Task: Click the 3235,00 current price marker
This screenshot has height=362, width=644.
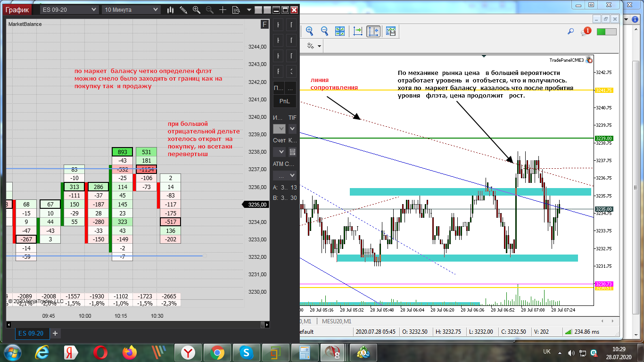Action: (x=255, y=205)
